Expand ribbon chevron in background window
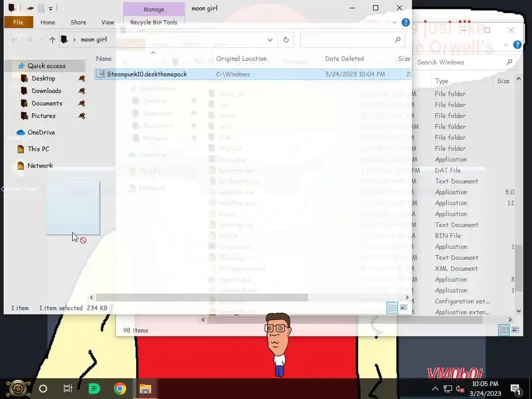Screen dimensions: 532x399 [x=506, y=45]
